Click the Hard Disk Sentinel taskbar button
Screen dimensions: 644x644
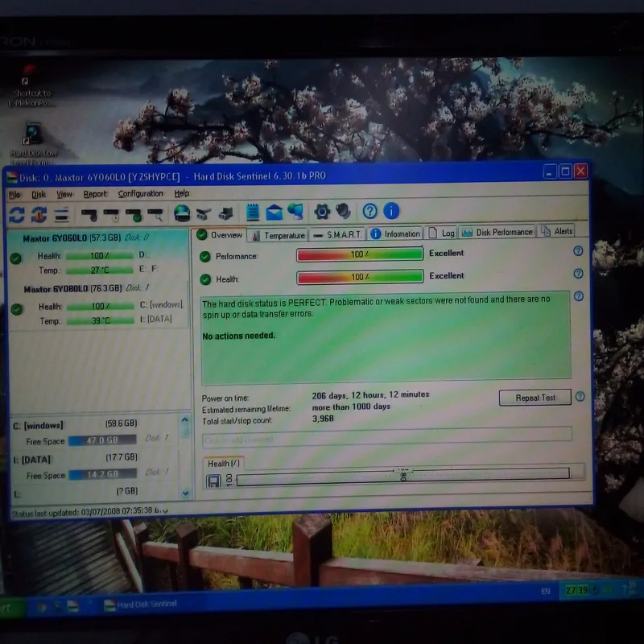click(x=141, y=605)
